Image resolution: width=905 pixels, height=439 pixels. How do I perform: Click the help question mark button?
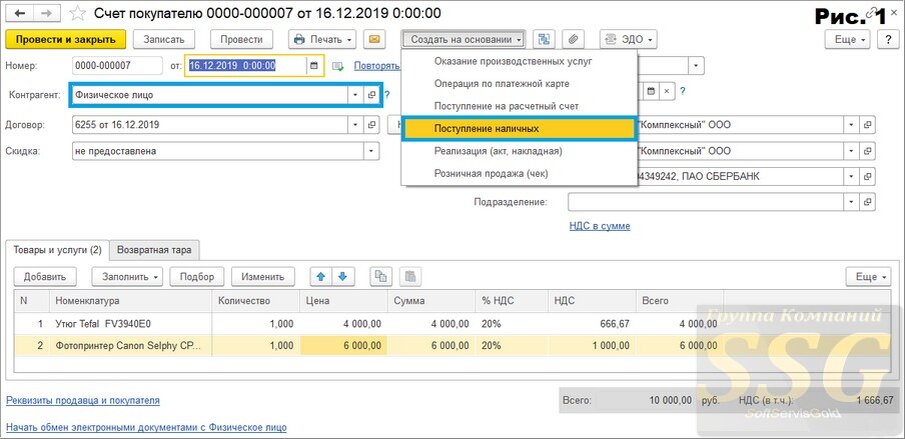(887, 39)
